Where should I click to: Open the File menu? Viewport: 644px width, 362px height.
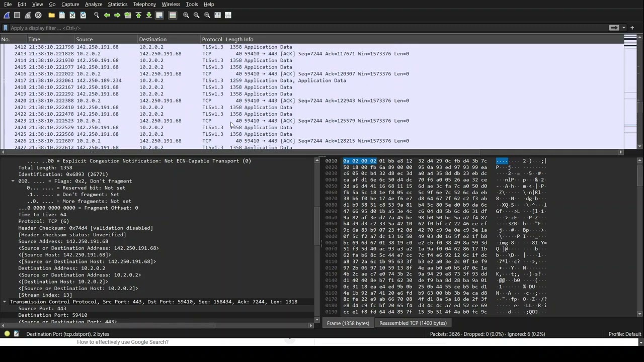tap(8, 4)
